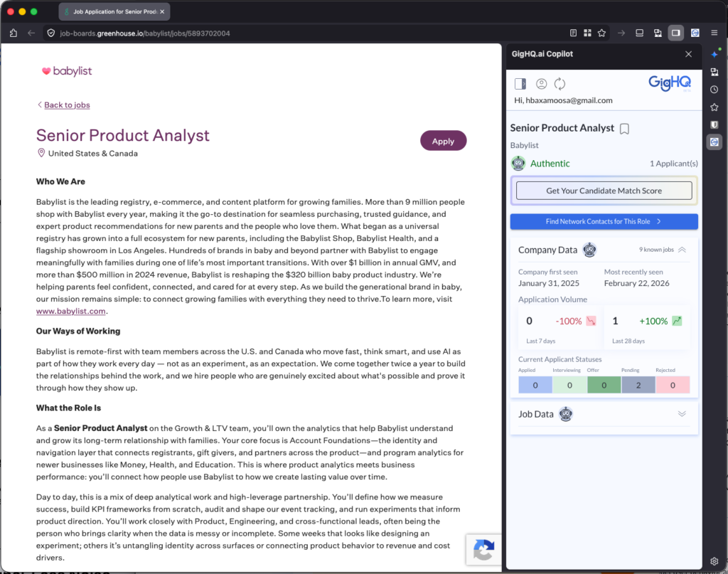Click the GigHQ logo
This screenshot has width=728, height=574.
point(670,83)
